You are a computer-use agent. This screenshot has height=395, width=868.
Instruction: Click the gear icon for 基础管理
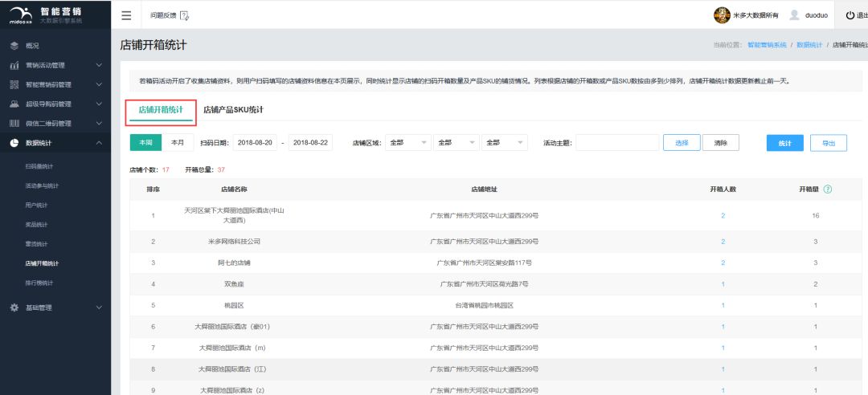[x=14, y=307]
